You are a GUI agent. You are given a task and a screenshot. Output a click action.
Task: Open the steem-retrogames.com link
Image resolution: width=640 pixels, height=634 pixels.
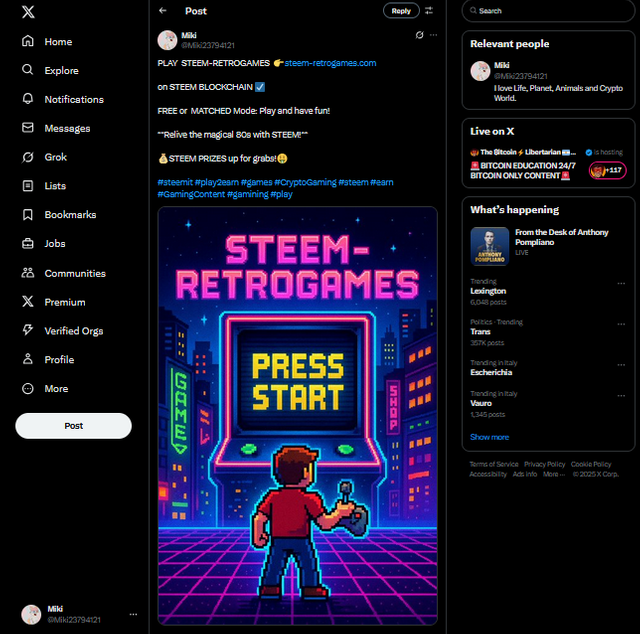click(330, 63)
